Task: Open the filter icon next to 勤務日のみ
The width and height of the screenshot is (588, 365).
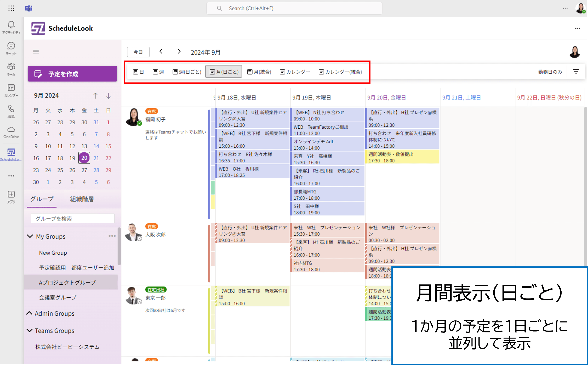Action: (576, 71)
